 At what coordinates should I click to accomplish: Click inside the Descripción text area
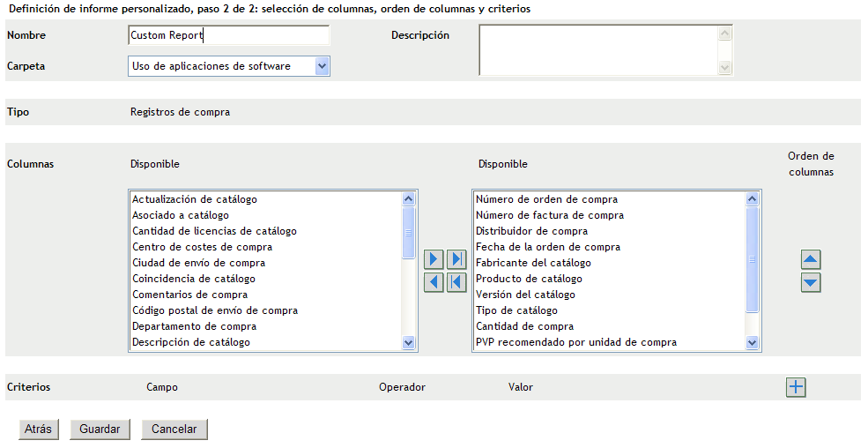coord(599,49)
